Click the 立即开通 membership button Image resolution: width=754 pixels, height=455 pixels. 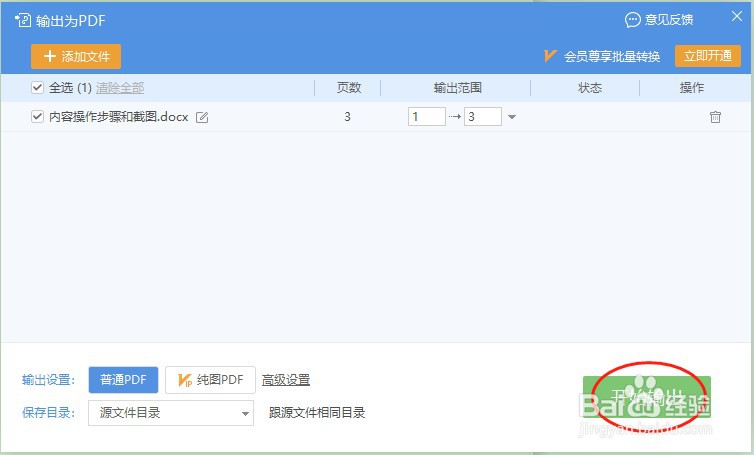point(708,56)
